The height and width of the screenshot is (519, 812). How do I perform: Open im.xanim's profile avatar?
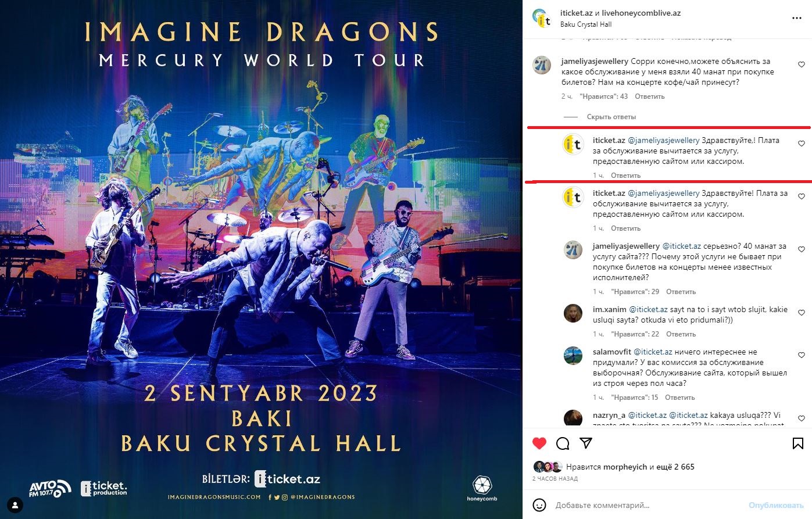(x=573, y=313)
